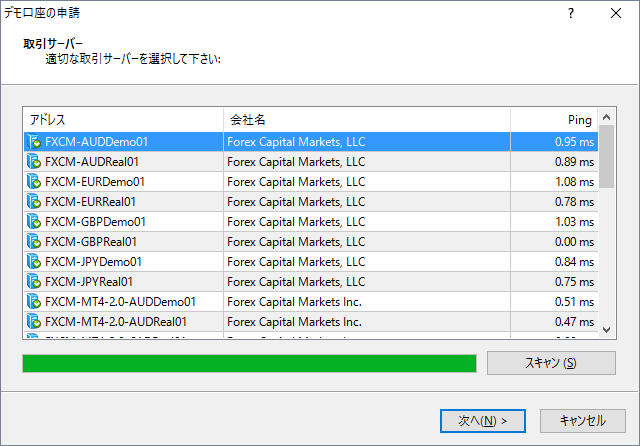Click the scroll down arrow of server list

coord(607,329)
